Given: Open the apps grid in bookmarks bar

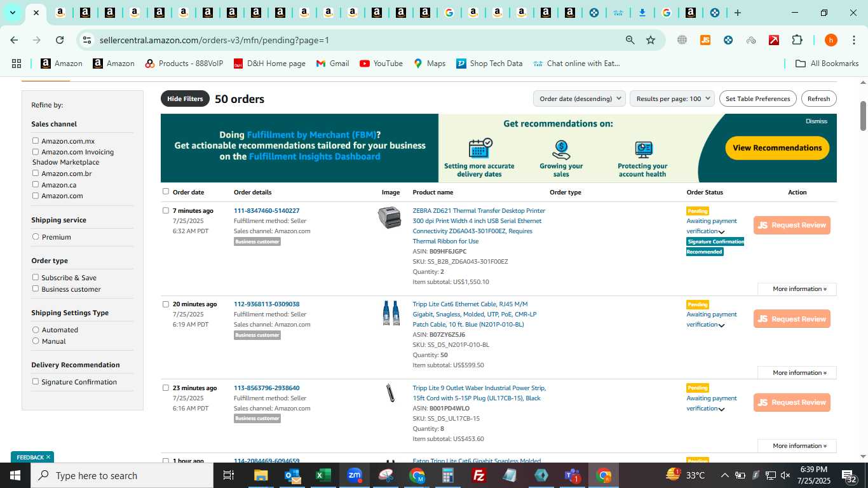Looking at the screenshot, I should [x=17, y=64].
